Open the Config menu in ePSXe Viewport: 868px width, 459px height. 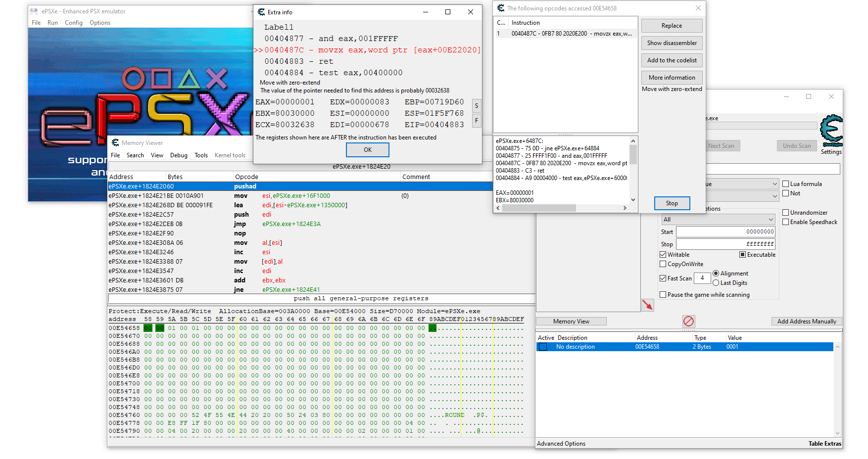[x=74, y=22]
